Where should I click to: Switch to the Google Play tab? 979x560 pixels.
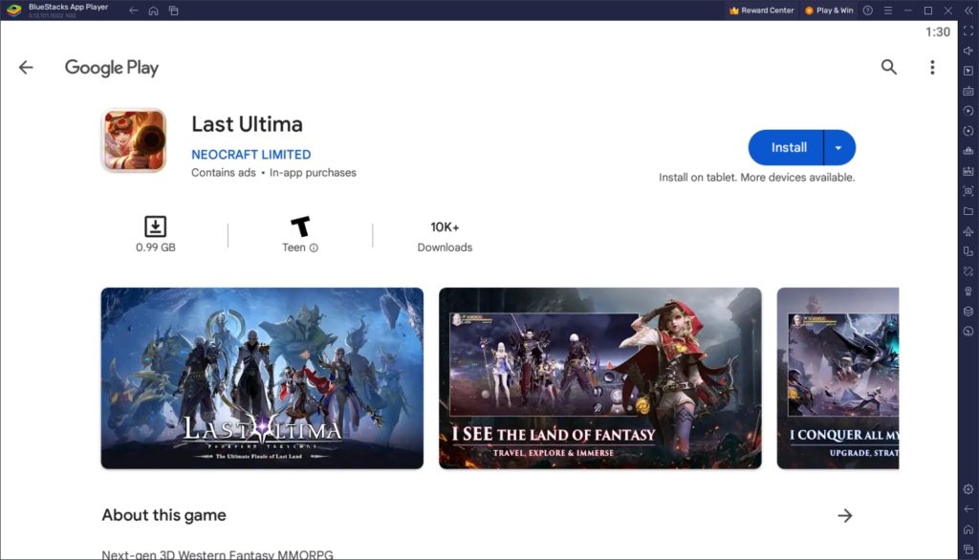click(112, 67)
